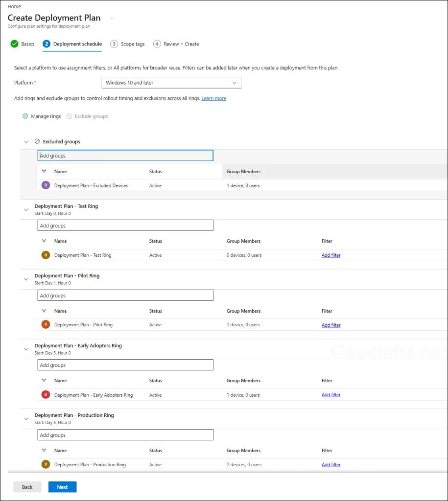Add filter for Test Ring group

click(x=331, y=255)
